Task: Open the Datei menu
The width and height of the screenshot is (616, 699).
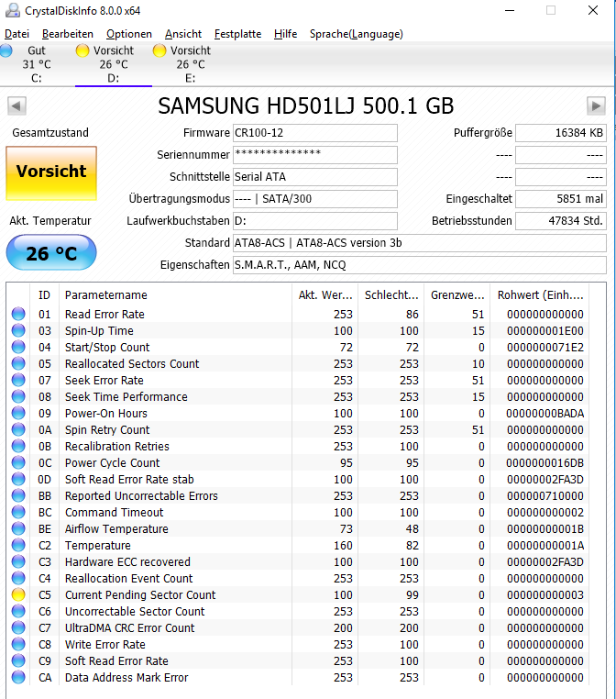Action: 16,34
